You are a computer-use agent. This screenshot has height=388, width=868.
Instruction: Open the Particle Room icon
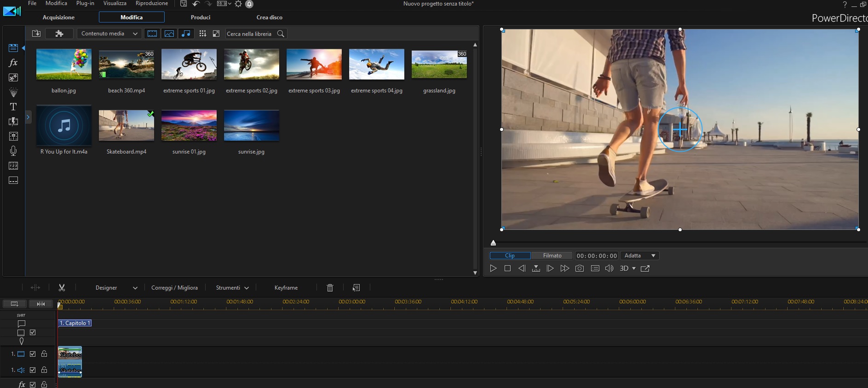[13, 92]
